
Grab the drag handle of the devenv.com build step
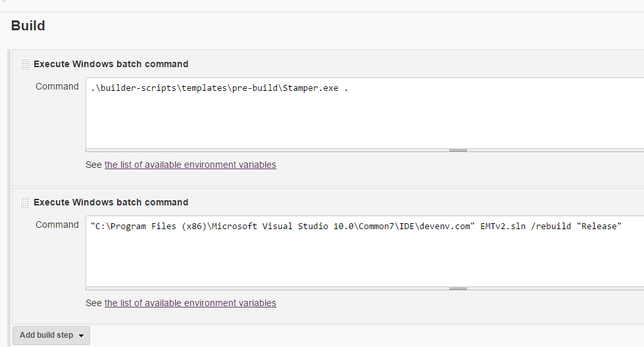click(24, 202)
